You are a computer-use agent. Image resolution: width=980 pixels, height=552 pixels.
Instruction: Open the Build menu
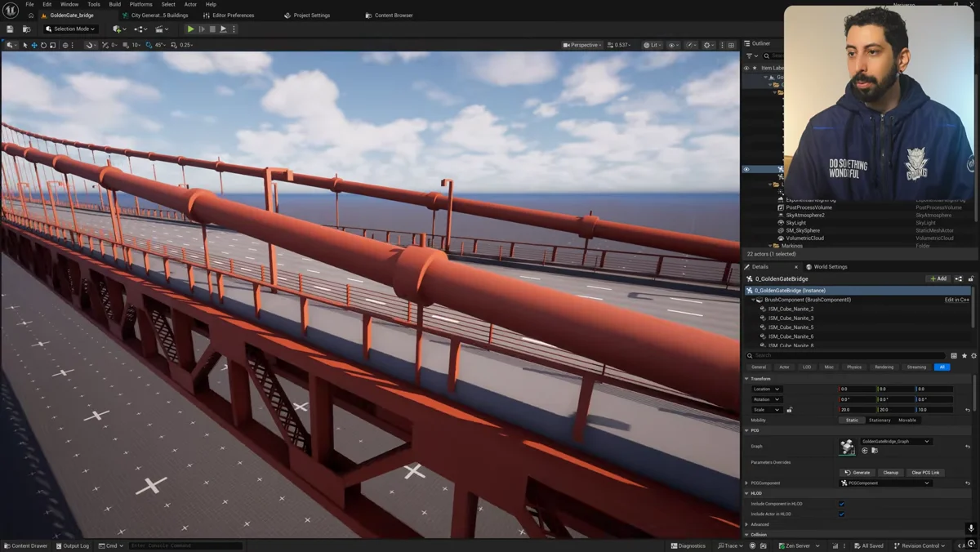pos(114,4)
